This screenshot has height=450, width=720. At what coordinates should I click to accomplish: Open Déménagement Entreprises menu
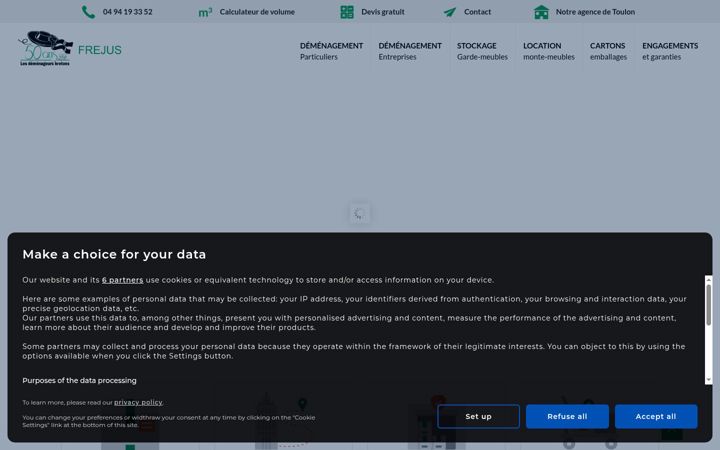pyautogui.click(x=410, y=51)
